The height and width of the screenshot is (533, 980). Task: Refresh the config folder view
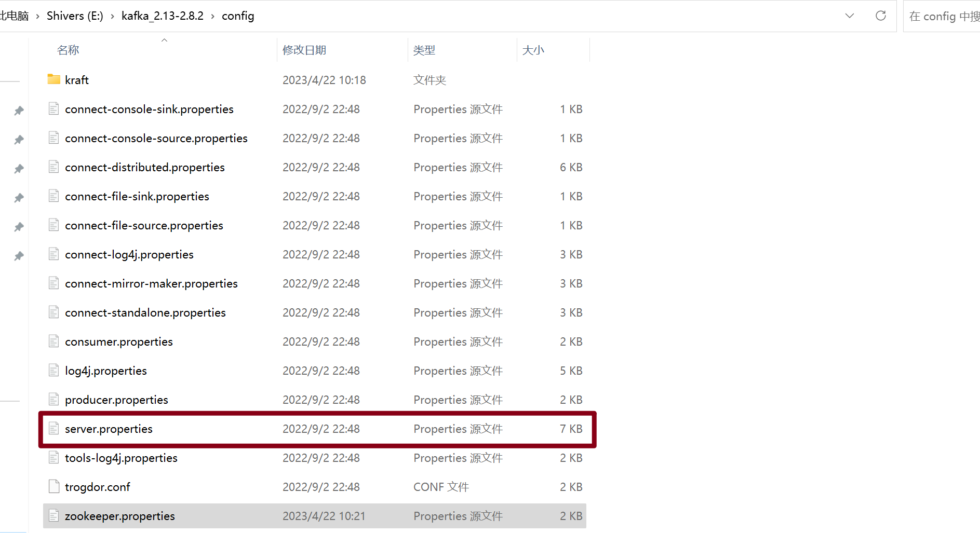pyautogui.click(x=881, y=16)
